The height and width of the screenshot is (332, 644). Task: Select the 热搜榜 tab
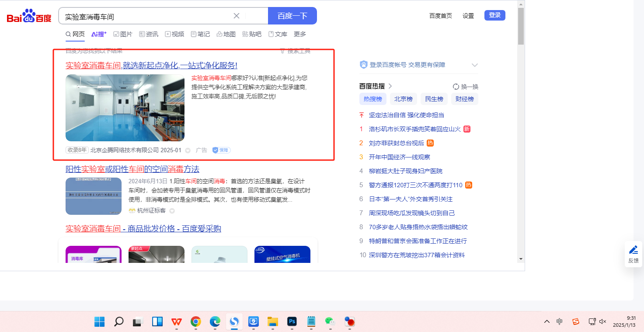click(373, 99)
